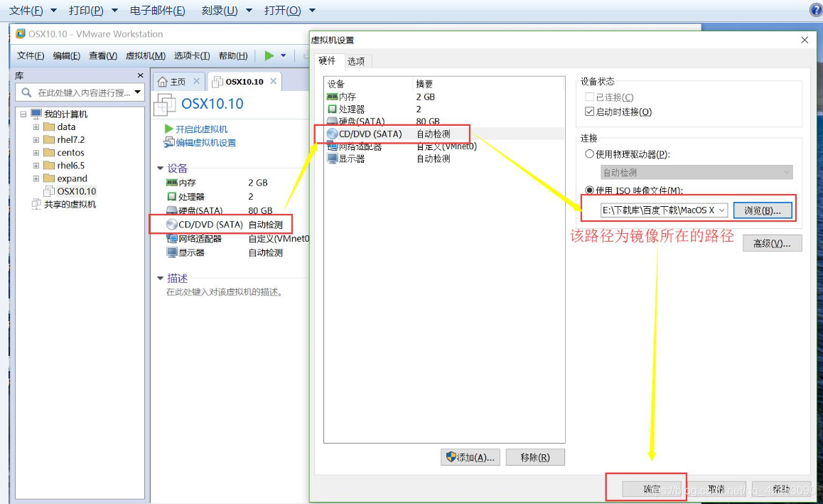This screenshot has height=504, width=823.
Task: Select the rhel6.5 folder in tree
Action: [64, 166]
